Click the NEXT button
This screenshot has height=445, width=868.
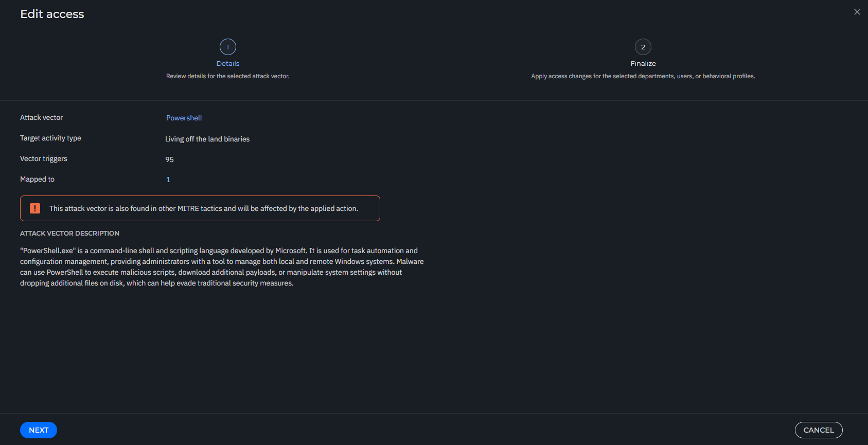pos(39,430)
